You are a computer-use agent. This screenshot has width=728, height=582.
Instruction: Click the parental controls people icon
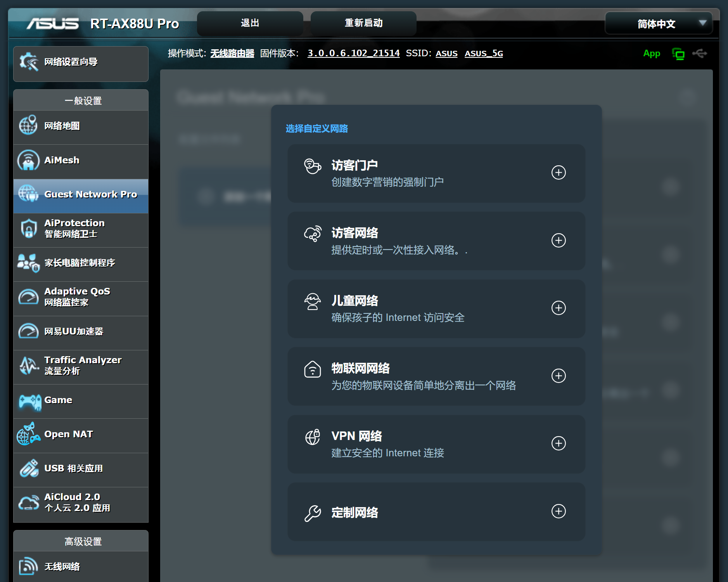click(x=28, y=263)
